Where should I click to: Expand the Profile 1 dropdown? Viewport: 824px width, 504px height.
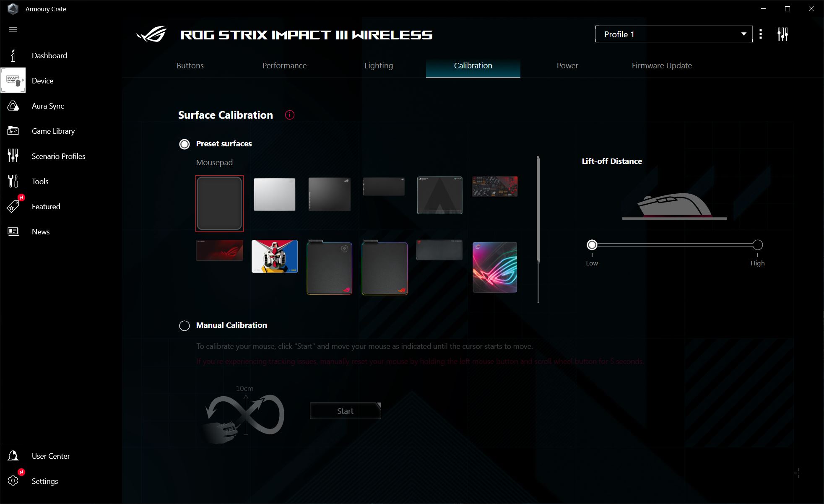pyautogui.click(x=674, y=34)
